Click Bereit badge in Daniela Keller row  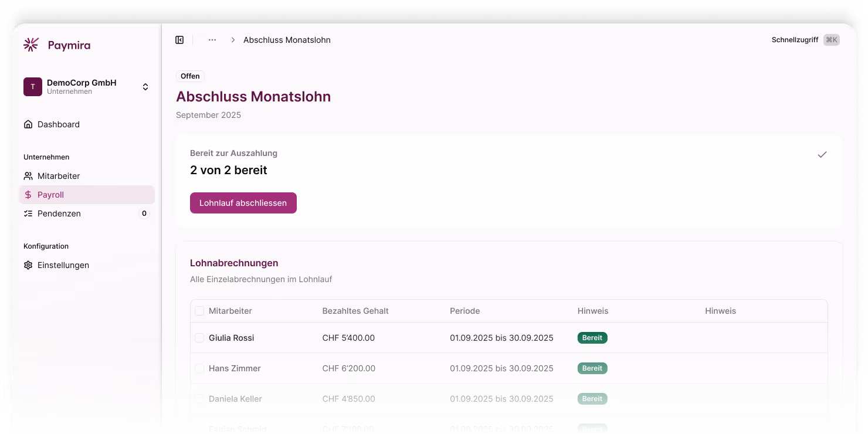coord(592,399)
